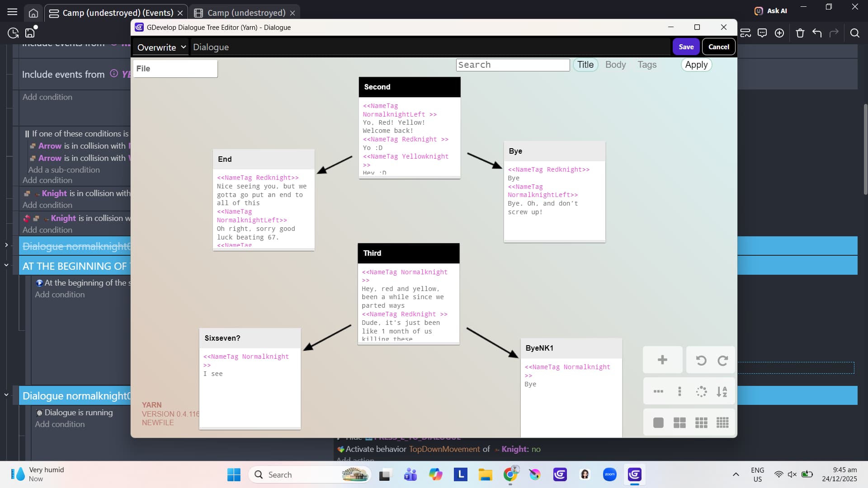Screen dimensions: 868x488
Task: Open the trash delete icon in toolbar
Action: [800, 33]
